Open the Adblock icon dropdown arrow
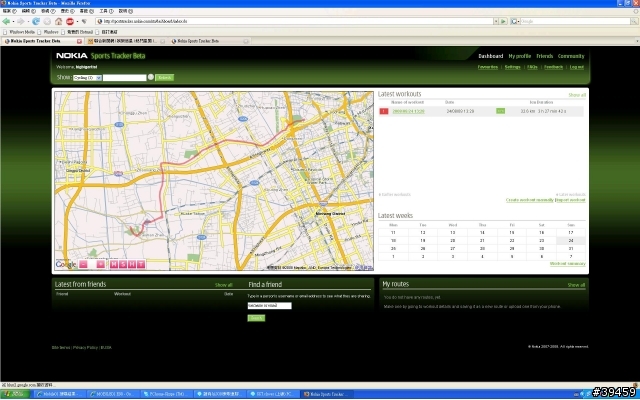Image resolution: width=640 pixels, height=400 pixels. [x=77, y=21]
